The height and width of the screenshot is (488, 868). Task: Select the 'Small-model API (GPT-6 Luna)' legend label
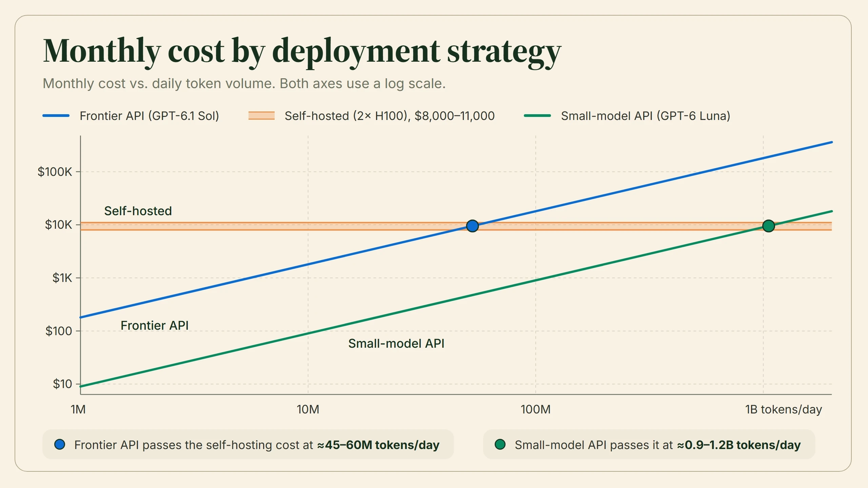pyautogui.click(x=646, y=116)
